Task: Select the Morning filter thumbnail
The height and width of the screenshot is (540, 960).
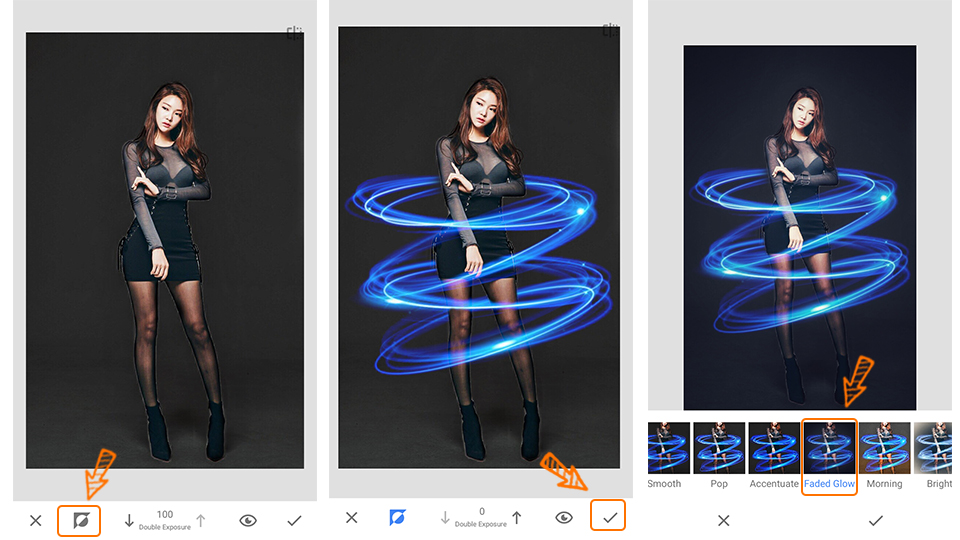Action: click(884, 448)
